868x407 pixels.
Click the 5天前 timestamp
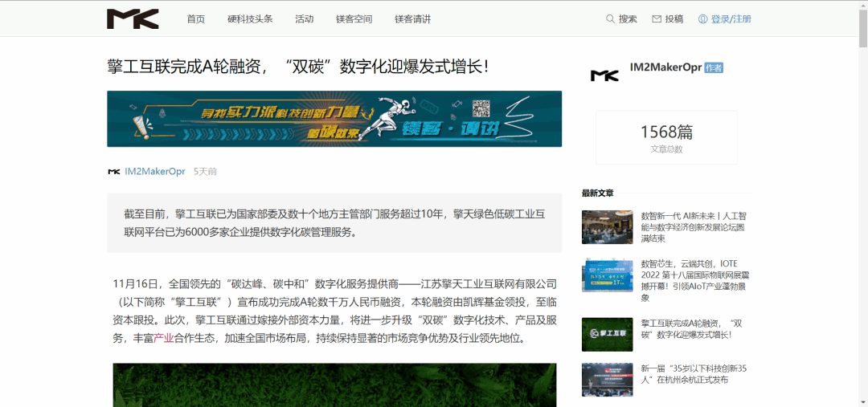206,172
